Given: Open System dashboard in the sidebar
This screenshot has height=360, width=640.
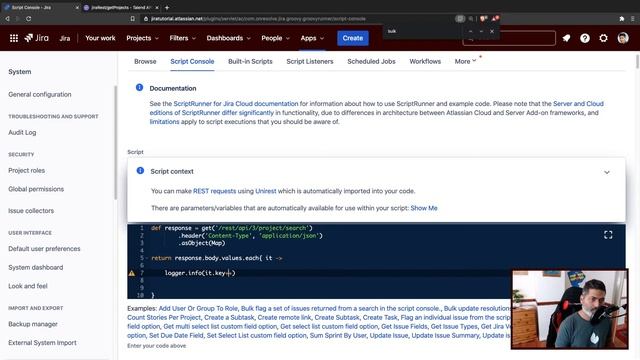Looking at the screenshot, I should click(x=36, y=267).
